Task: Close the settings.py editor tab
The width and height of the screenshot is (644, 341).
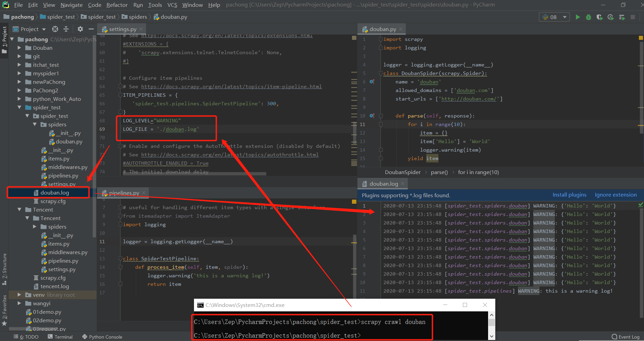Action: point(141,29)
